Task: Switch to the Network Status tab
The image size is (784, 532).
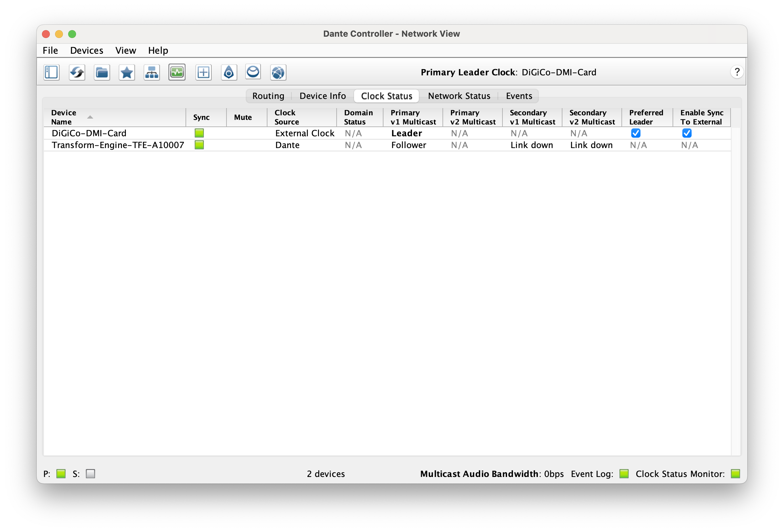Action: coord(459,96)
